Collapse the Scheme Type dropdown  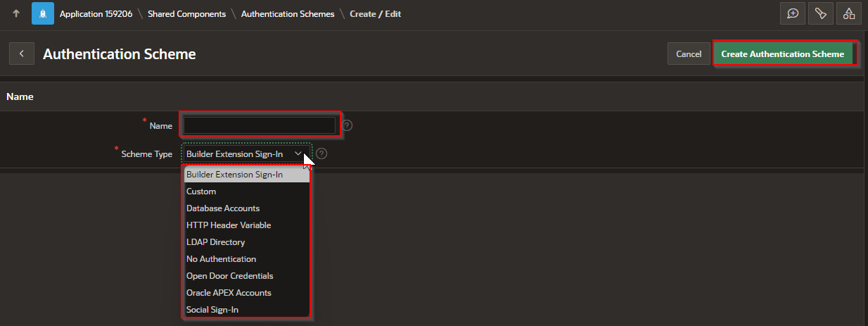pos(246,153)
